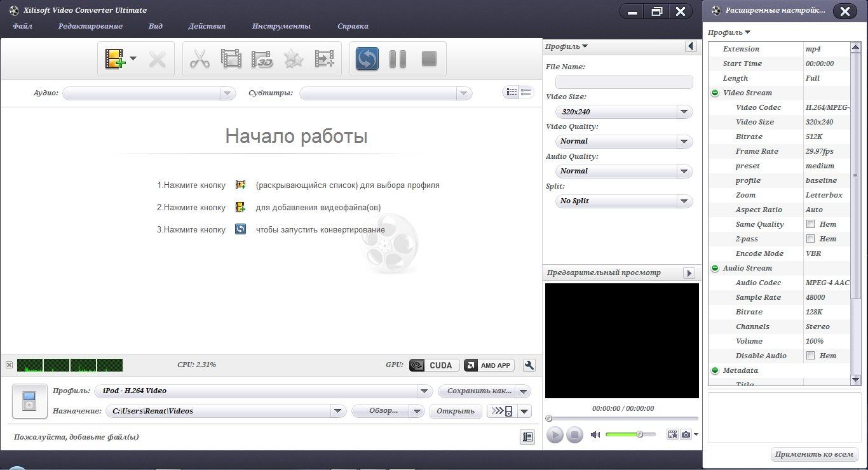Screen dimensions: 868x470
Task: Enable the 2-pass checkbox
Action: 810,239
